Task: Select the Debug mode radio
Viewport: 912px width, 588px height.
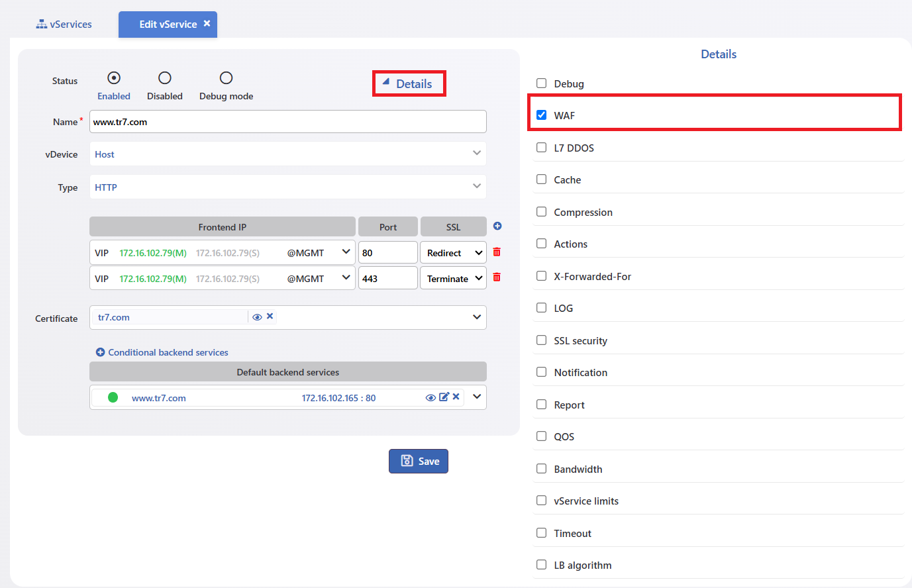Action: [226, 78]
